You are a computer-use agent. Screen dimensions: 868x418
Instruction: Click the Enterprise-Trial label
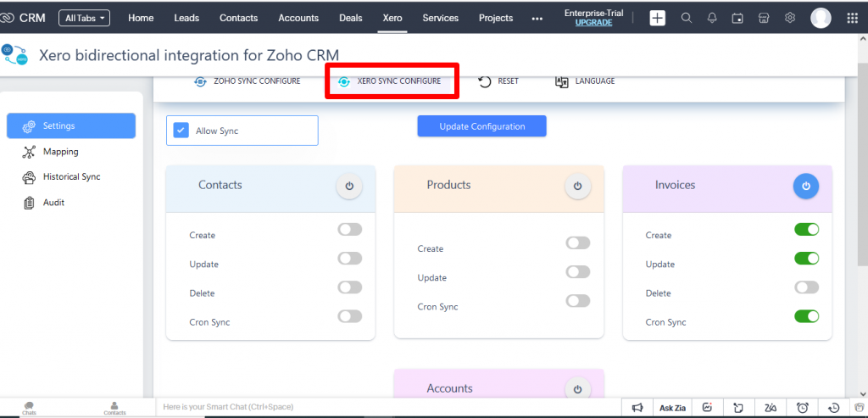(x=593, y=14)
